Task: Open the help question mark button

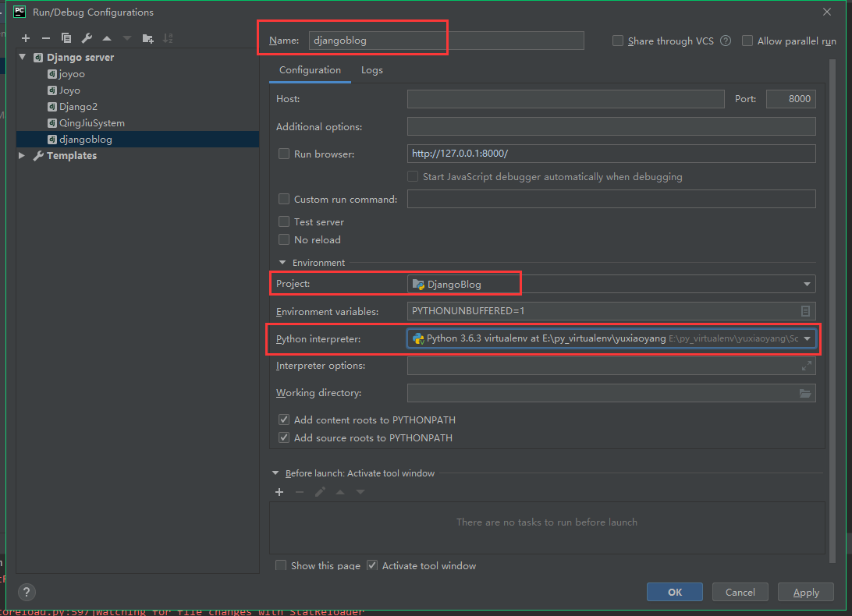Action: 27,592
